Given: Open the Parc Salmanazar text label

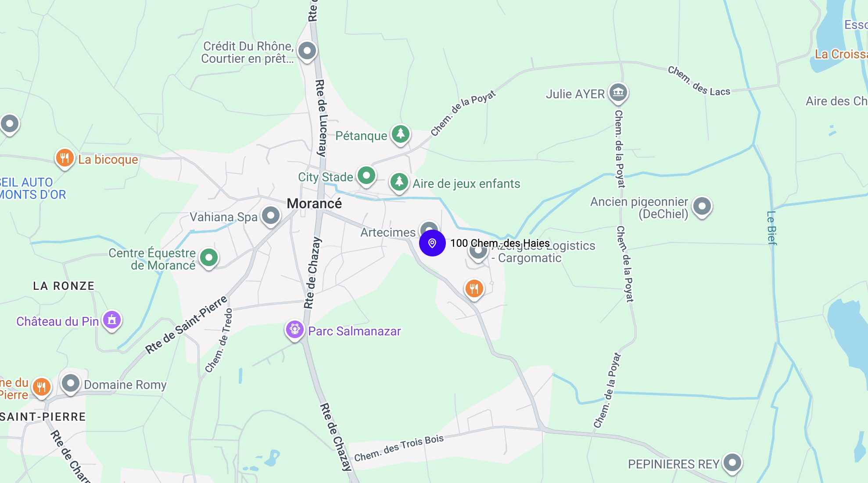Looking at the screenshot, I should pos(355,331).
